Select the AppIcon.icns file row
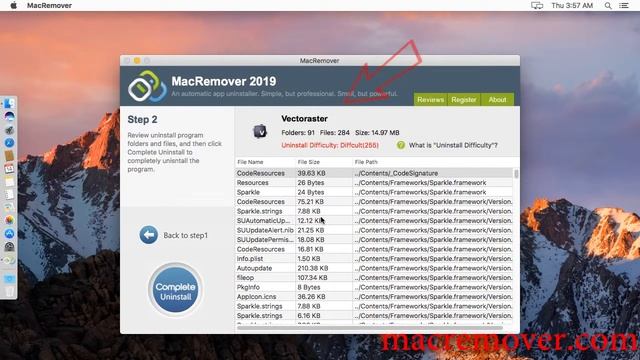Viewport: 640px width, 360px height. 374,296
